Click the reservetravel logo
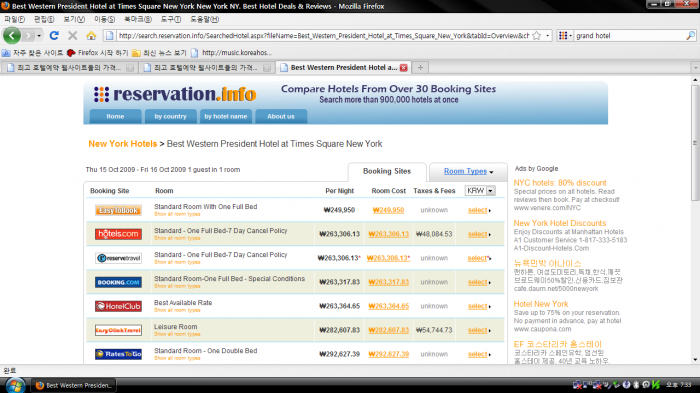Screen dimensions: 700x393 tap(118, 258)
